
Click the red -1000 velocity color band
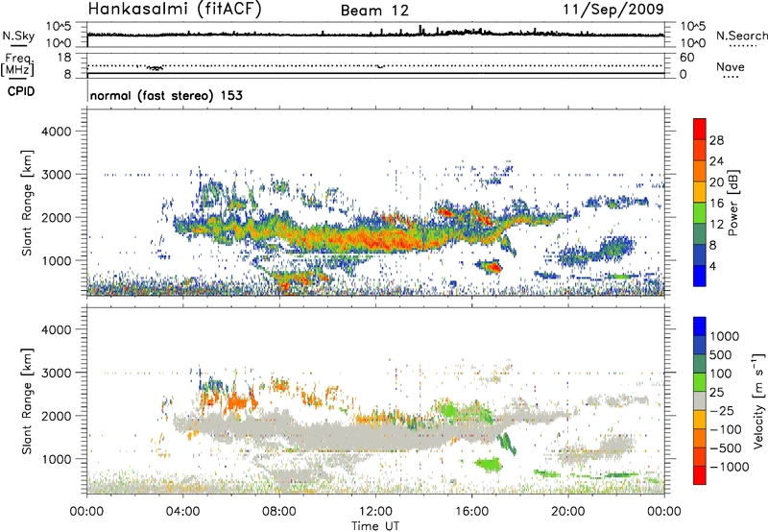700,475
